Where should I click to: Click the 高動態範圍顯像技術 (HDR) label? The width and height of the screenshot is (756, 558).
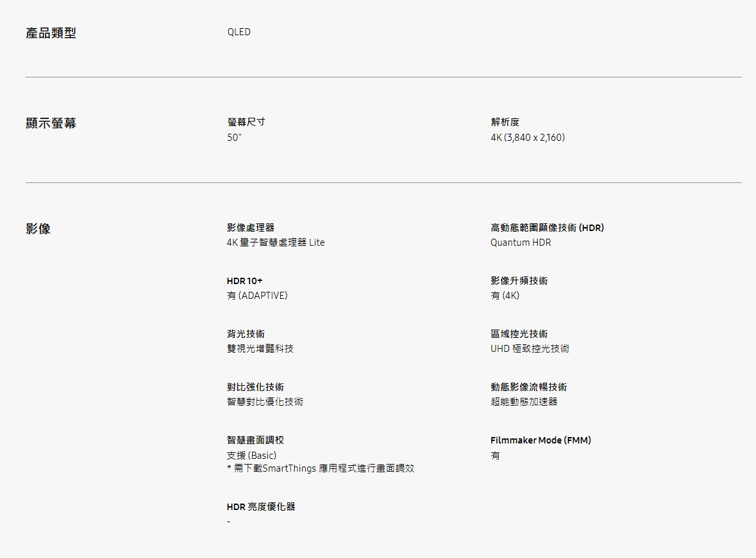pyautogui.click(x=547, y=228)
